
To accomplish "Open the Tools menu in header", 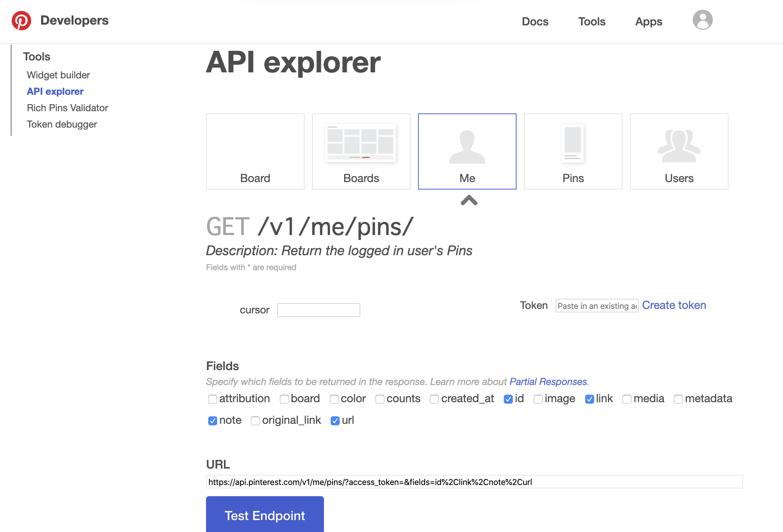I will click(x=592, y=22).
